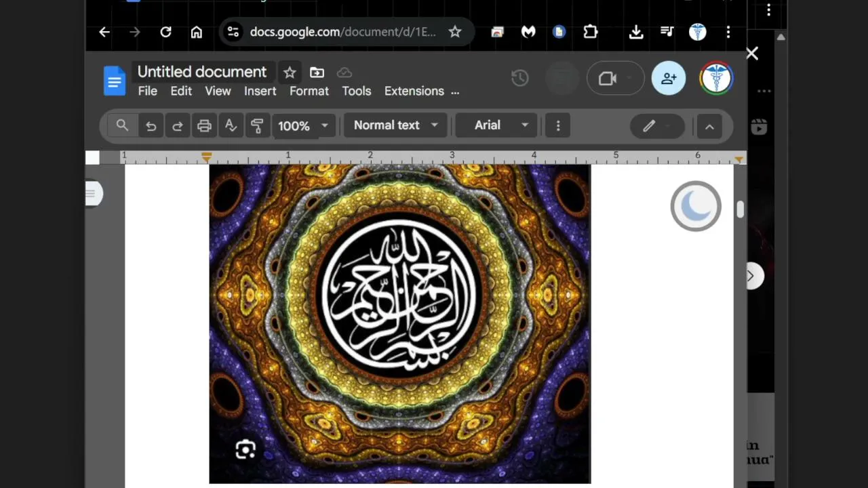Show the document outline tab
The height and width of the screenshot is (488, 868).
point(94,194)
